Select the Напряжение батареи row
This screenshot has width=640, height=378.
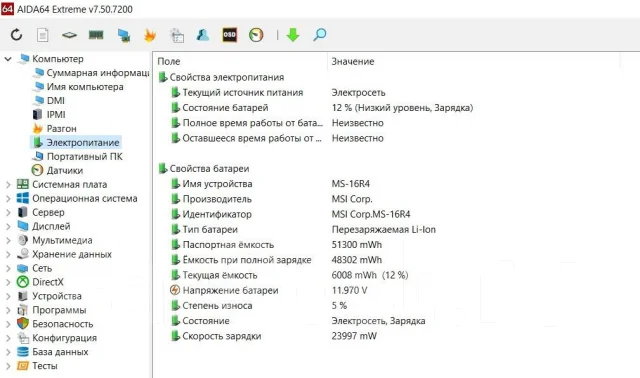point(230,290)
